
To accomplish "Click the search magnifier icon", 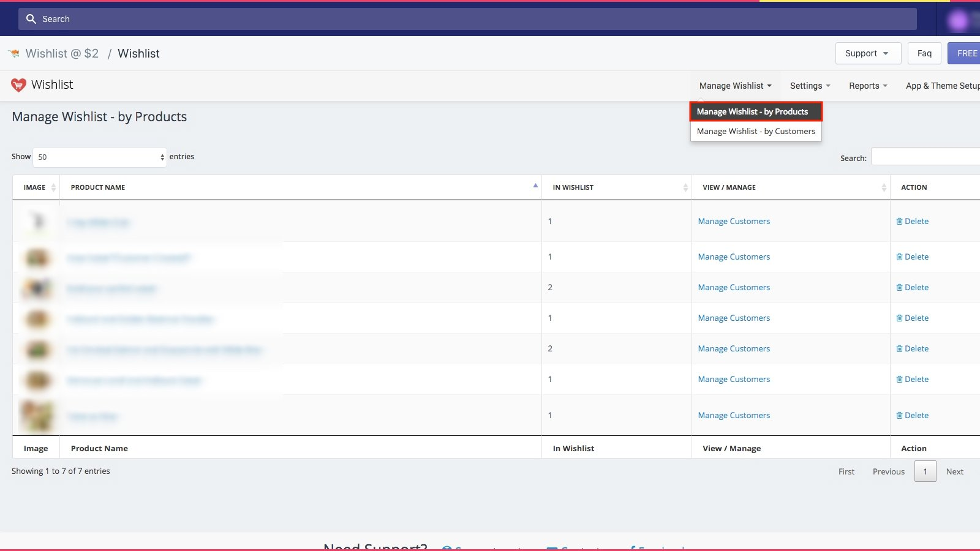I will click(31, 19).
